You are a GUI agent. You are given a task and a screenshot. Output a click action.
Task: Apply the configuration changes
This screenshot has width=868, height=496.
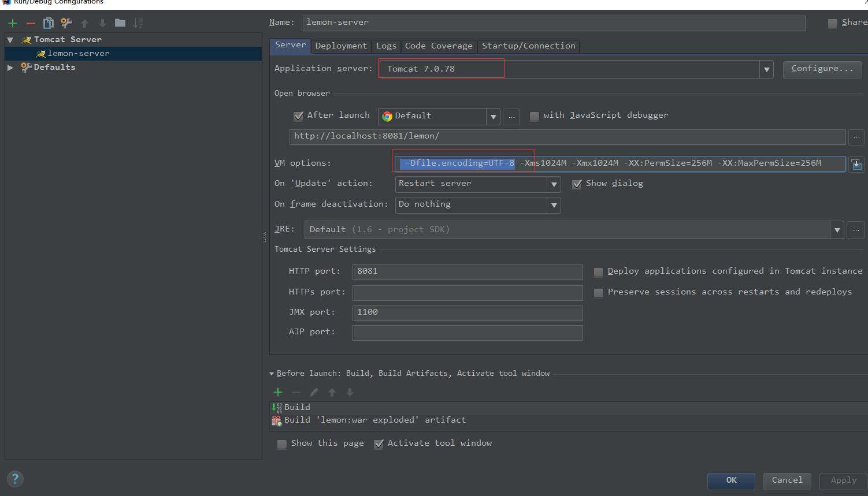(842, 480)
